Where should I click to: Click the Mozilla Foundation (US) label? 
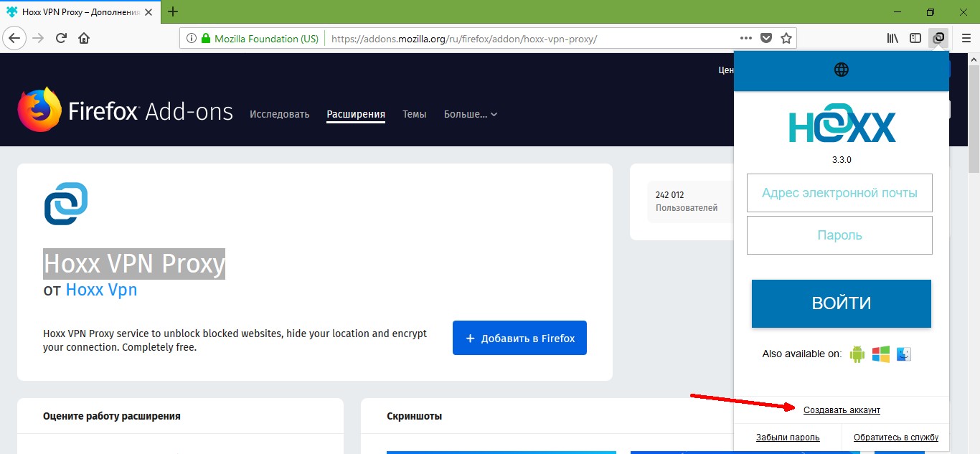[266, 39]
